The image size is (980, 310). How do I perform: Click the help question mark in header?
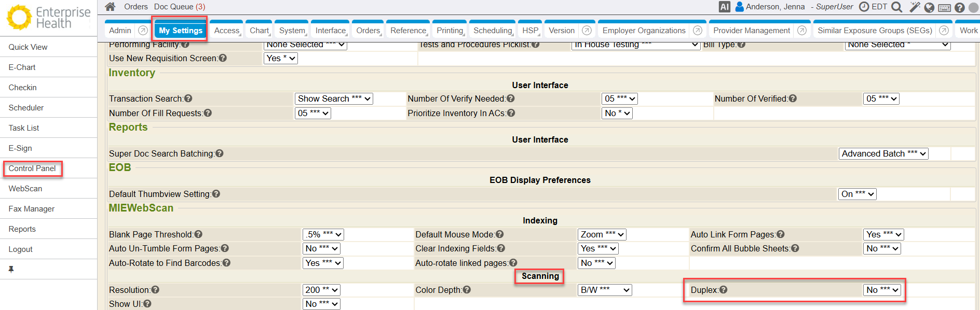point(960,8)
